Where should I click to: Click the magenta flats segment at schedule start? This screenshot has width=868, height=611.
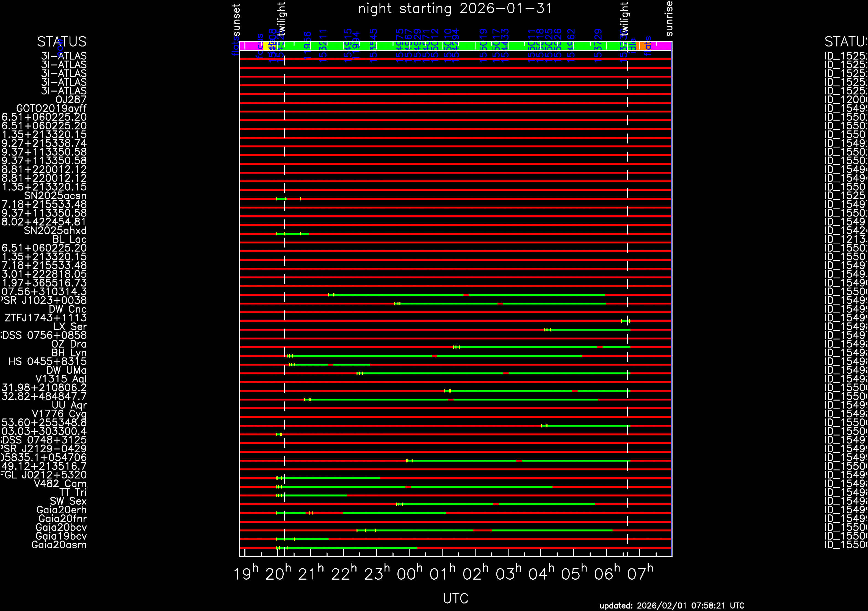pyautogui.click(x=251, y=46)
